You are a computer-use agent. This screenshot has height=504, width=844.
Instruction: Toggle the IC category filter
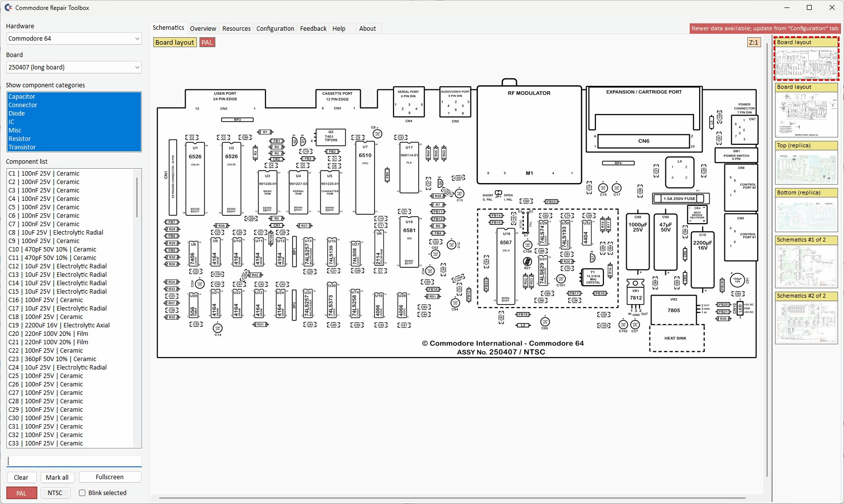tap(74, 122)
